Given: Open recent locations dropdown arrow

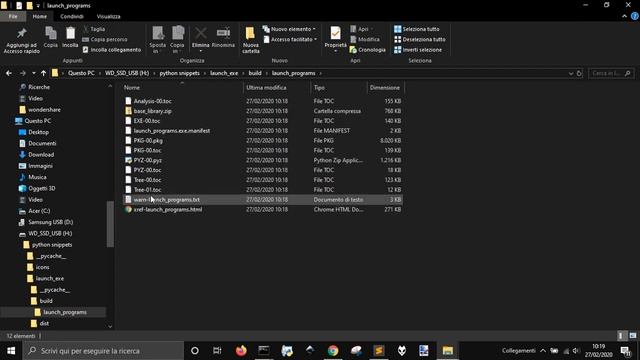Looking at the screenshot, I should tap(33, 73).
